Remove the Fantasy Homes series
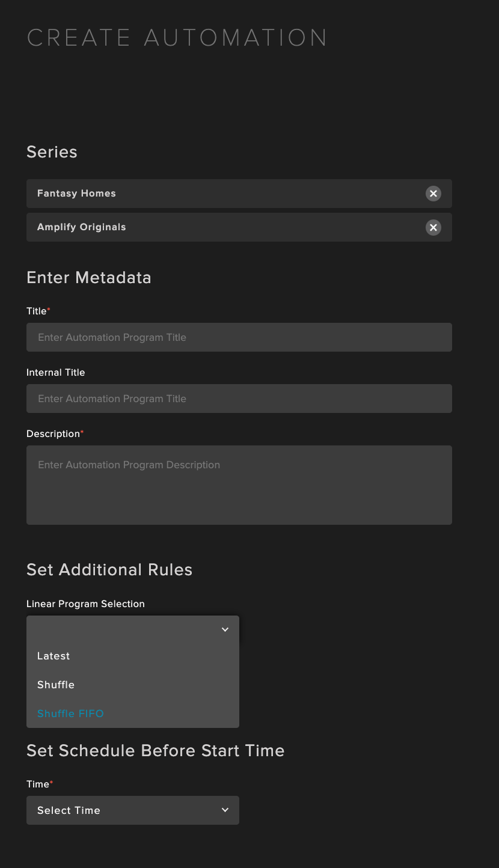The image size is (499, 868). pos(433,194)
